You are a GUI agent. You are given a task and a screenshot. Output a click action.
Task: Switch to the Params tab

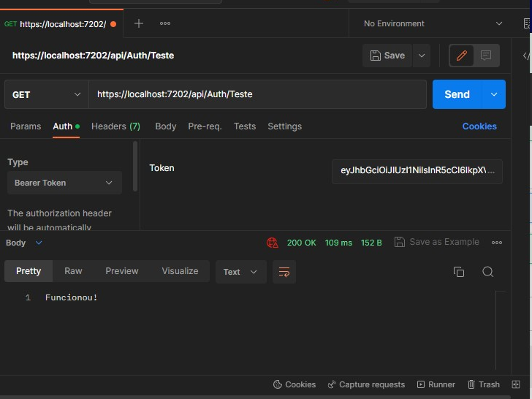tap(26, 126)
